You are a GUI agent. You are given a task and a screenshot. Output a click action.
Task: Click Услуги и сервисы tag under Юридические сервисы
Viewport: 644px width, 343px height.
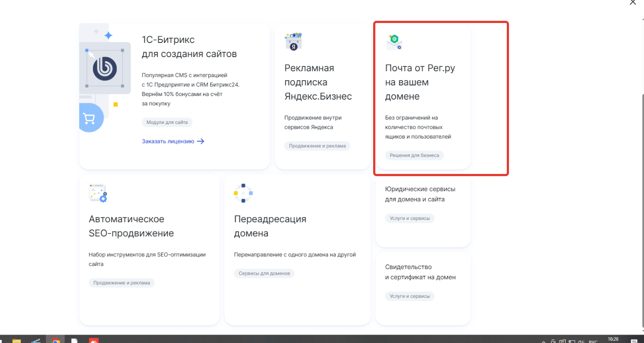(x=410, y=218)
